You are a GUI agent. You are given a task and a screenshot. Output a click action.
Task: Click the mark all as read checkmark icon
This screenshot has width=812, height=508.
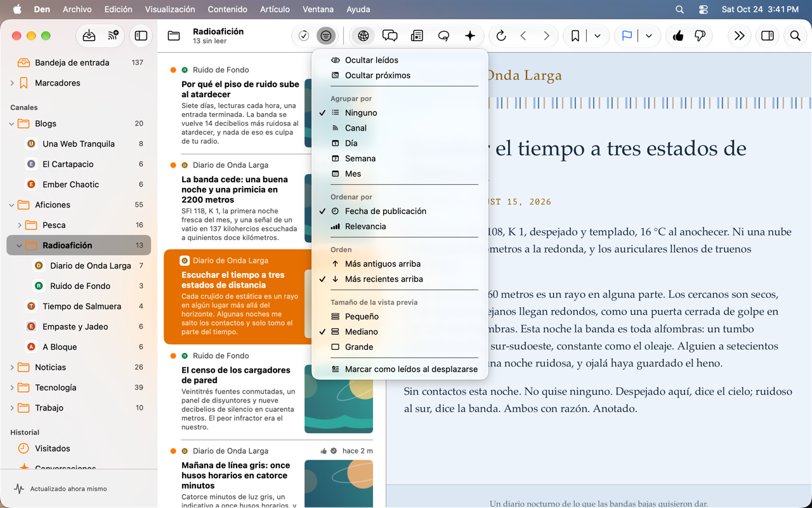click(x=304, y=36)
